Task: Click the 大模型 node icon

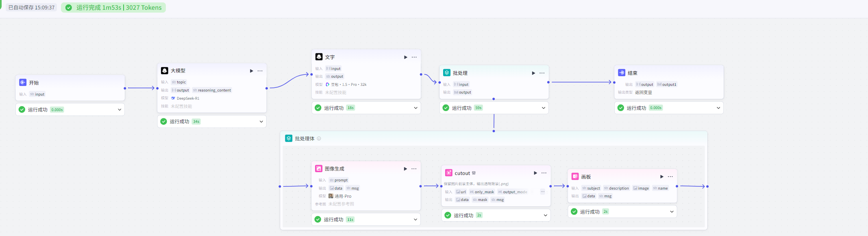Action: tap(164, 70)
